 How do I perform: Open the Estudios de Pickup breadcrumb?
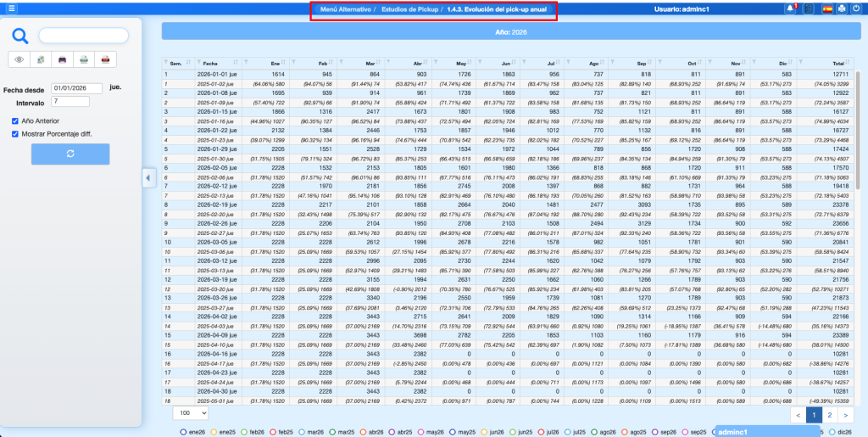click(x=410, y=8)
